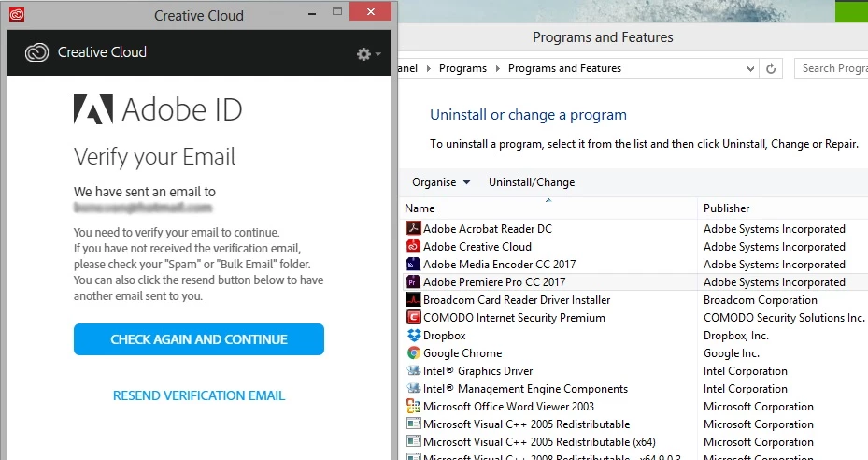Maximize the Creative Cloud window
The width and height of the screenshot is (868, 460).
pyautogui.click(x=337, y=11)
